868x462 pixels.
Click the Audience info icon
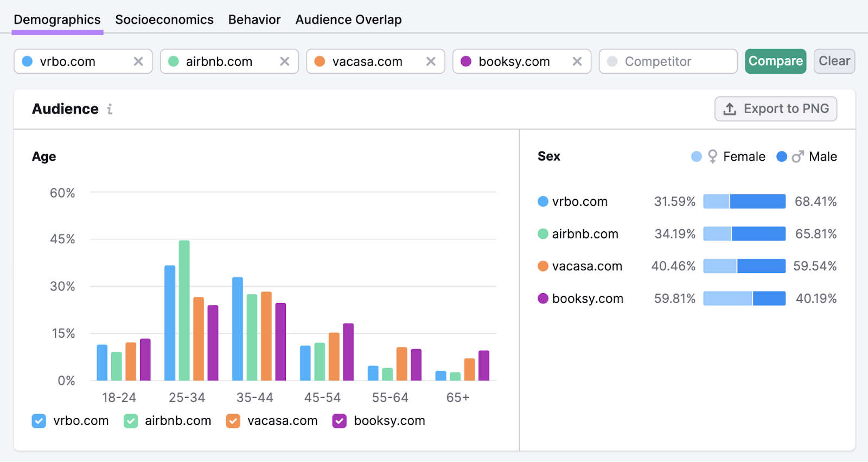click(110, 109)
